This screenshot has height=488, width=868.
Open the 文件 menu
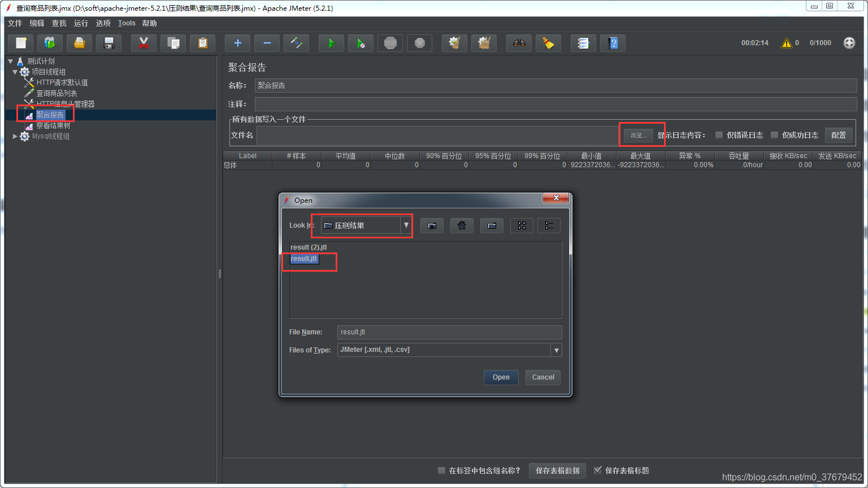click(15, 23)
